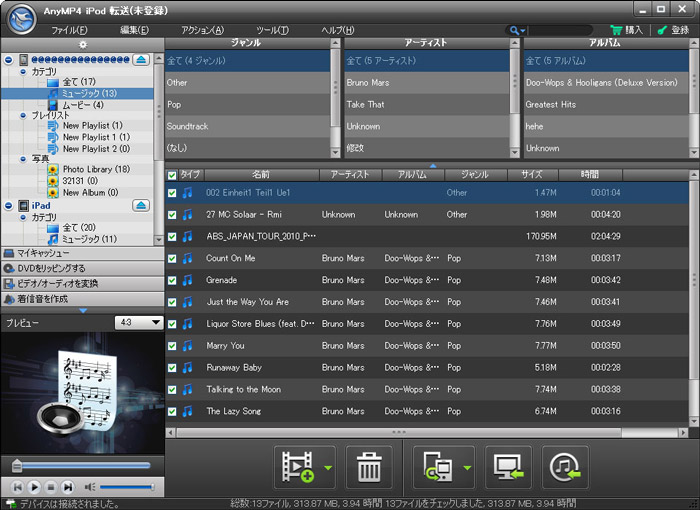
Task: Adjust the volume slider in preview
Action: tap(128, 486)
